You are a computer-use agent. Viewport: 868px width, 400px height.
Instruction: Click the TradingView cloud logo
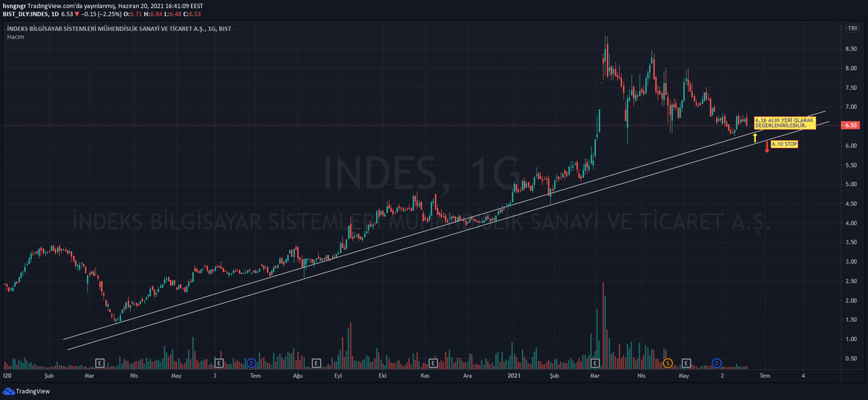point(9,392)
